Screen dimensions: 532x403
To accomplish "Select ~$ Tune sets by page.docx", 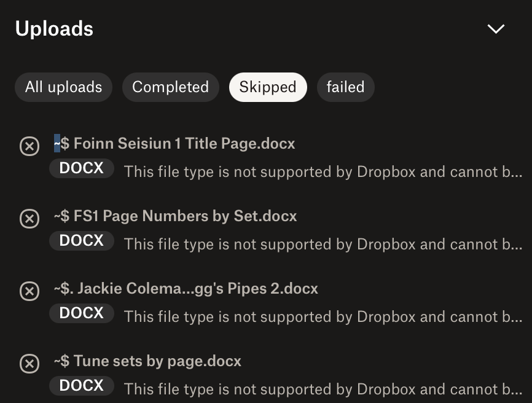I will pos(147,361).
